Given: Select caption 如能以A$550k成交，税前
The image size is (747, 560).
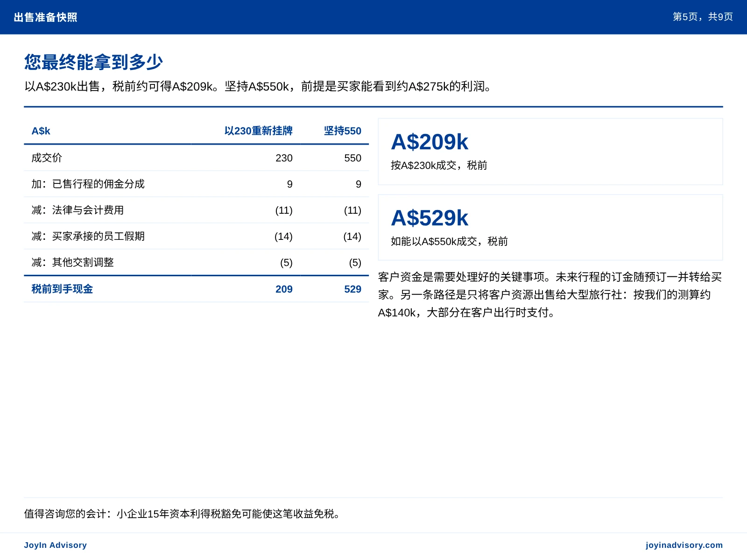Looking at the screenshot, I should (x=449, y=241).
